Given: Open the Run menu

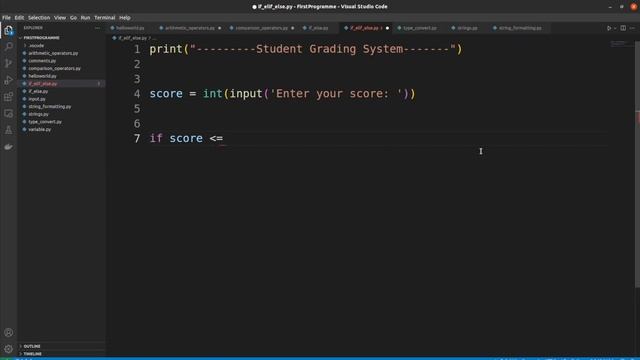Looking at the screenshot, I should pyautogui.click(x=85, y=18).
